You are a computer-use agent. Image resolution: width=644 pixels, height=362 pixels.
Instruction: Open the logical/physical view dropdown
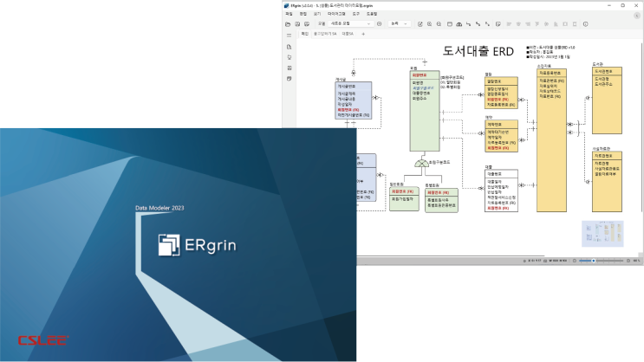[x=400, y=23]
